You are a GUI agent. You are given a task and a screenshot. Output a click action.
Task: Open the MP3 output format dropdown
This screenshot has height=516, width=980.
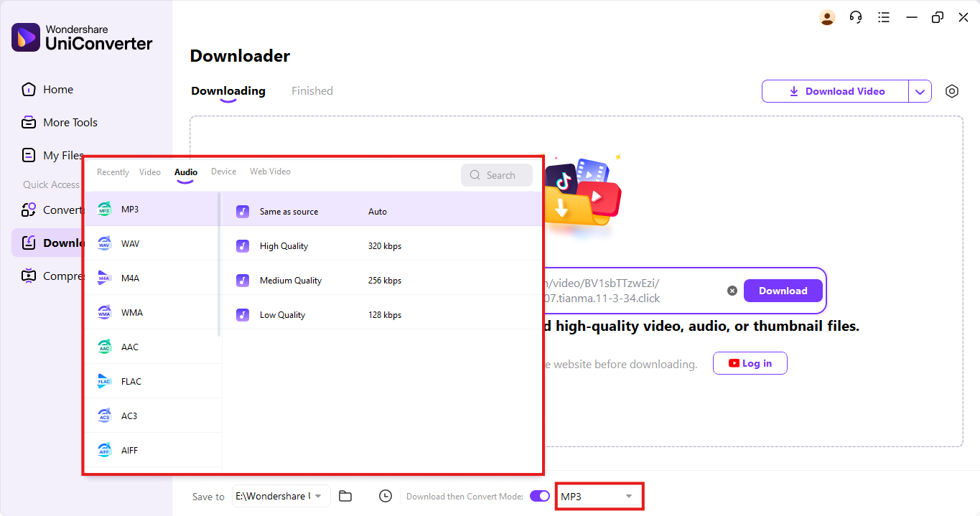(599, 496)
